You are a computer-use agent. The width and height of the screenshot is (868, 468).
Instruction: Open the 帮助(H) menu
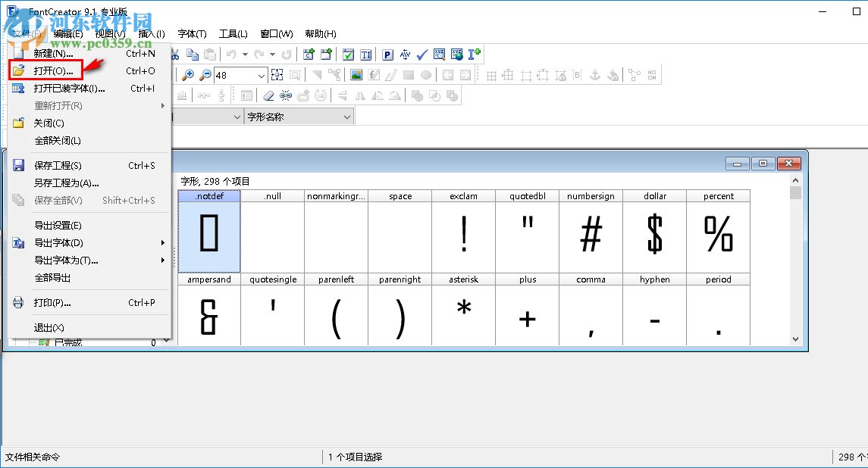click(x=321, y=33)
